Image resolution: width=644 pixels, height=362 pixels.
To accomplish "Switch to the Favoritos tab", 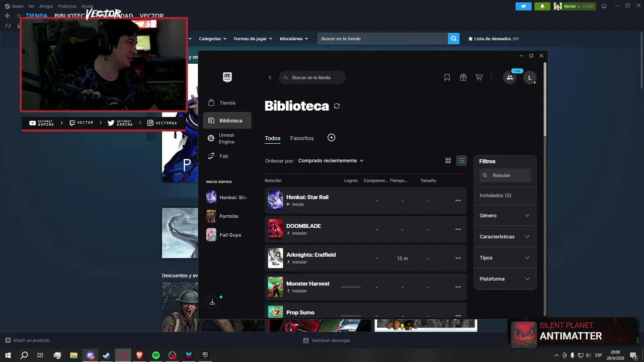I will pos(302,138).
